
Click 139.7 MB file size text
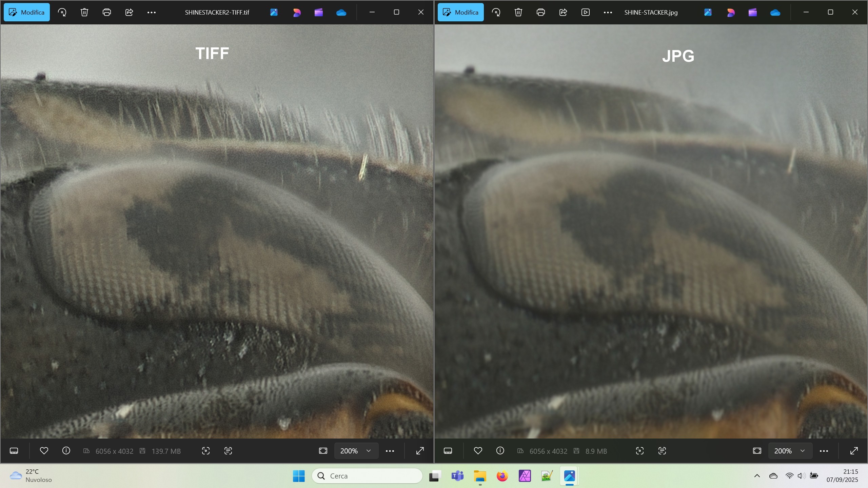(x=166, y=451)
